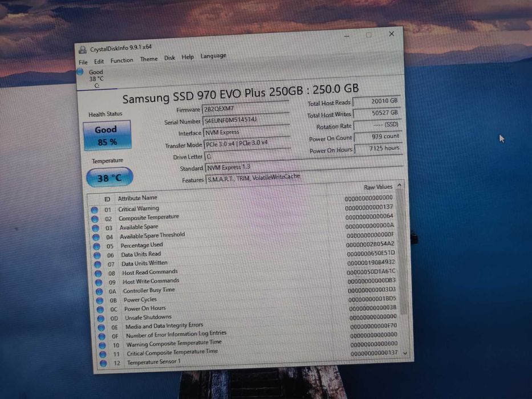The height and width of the screenshot is (399, 532).
Task: Click blue status dot for Power Cycles
Action: click(100, 300)
